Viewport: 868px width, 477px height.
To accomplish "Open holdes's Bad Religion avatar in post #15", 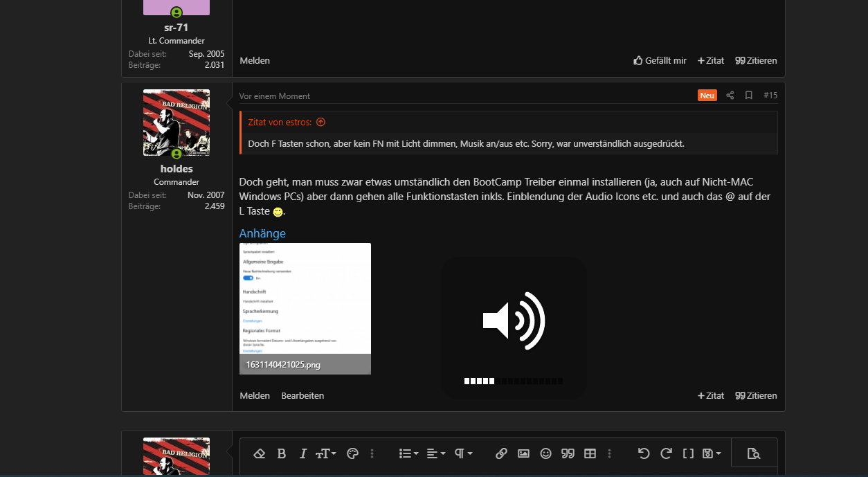I will click(x=177, y=123).
